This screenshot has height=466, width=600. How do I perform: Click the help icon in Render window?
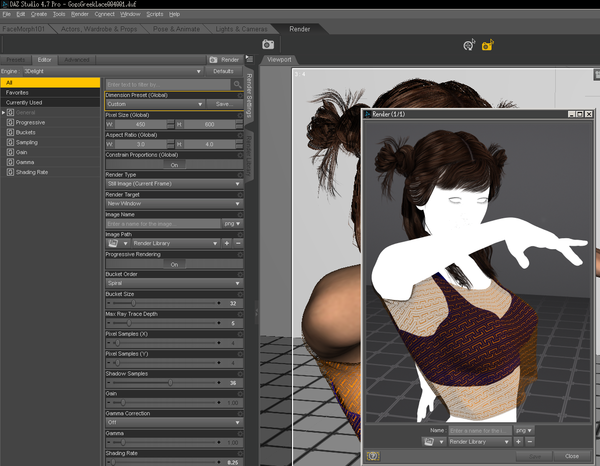coord(373,456)
